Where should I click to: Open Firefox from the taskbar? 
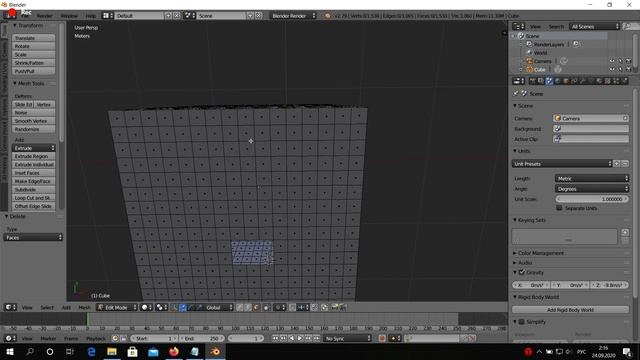pyautogui.click(x=174, y=351)
